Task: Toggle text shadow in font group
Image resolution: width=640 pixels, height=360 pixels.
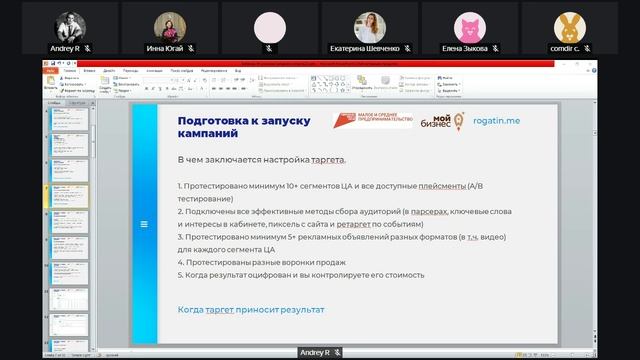Action: point(167,89)
